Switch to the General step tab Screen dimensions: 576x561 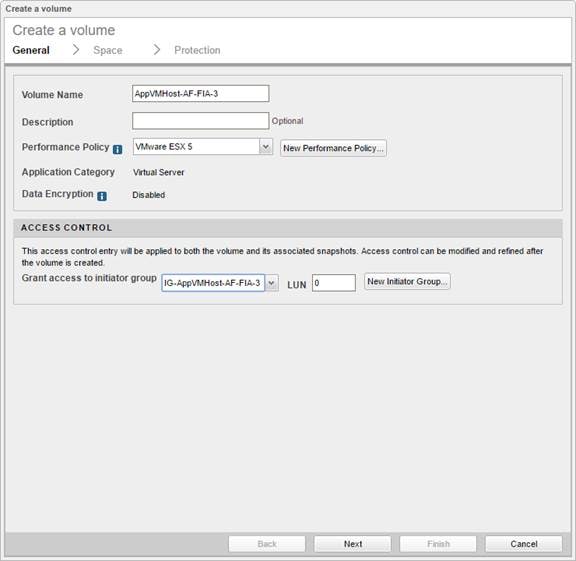pyautogui.click(x=31, y=50)
